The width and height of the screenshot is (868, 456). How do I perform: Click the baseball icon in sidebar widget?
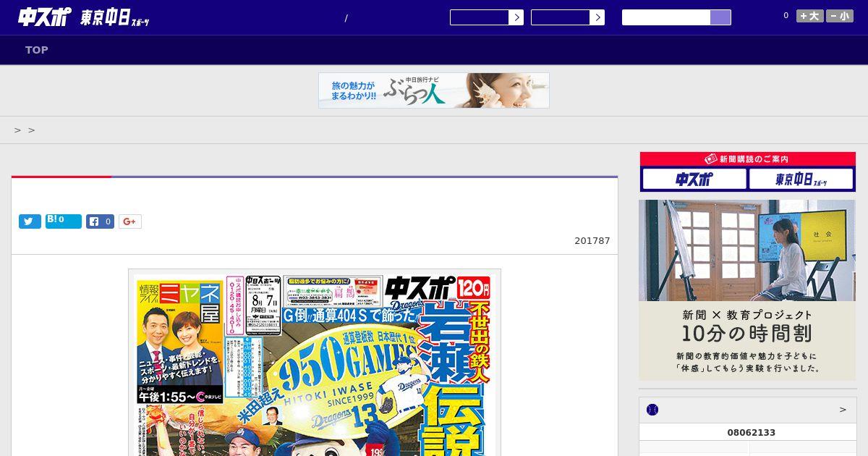point(652,410)
